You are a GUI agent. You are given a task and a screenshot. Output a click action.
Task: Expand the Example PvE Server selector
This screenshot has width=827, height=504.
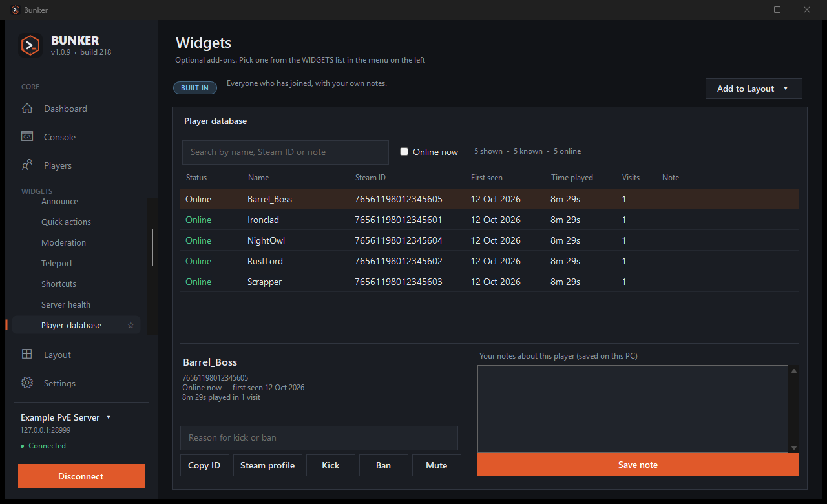(66, 417)
